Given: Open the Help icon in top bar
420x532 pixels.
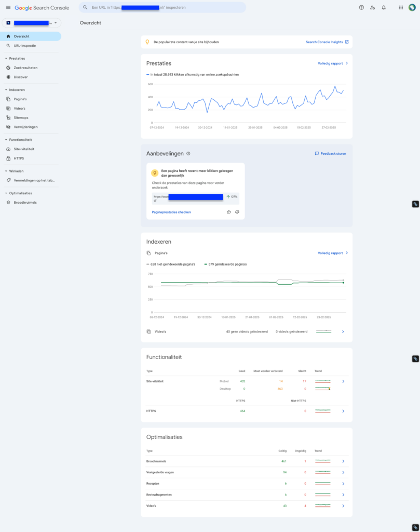Looking at the screenshot, I should click(x=361, y=7).
